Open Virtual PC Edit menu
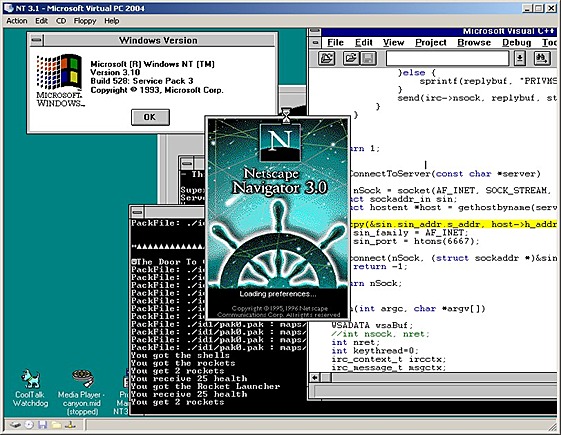 tap(41, 21)
